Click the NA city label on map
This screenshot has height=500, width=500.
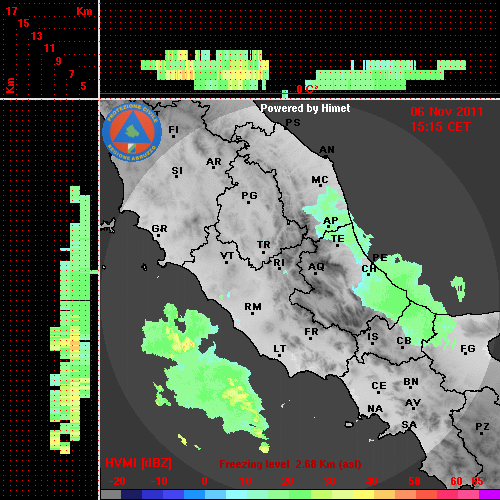click(375, 409)
